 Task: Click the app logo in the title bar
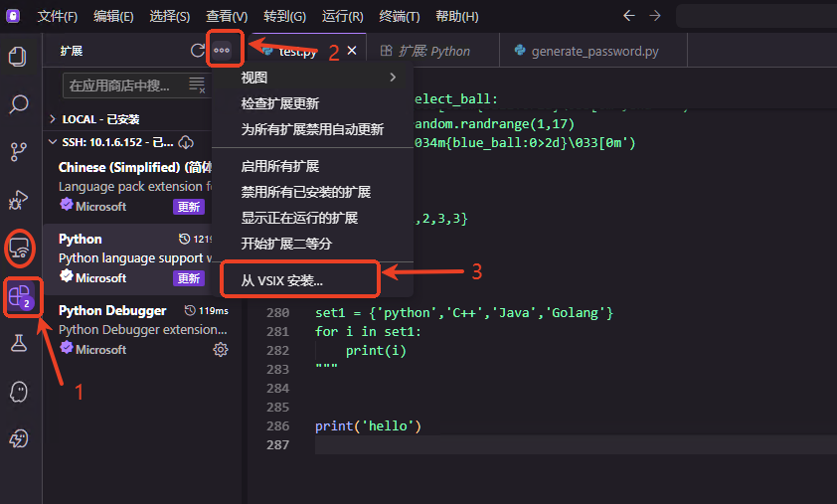click(13, 16)
